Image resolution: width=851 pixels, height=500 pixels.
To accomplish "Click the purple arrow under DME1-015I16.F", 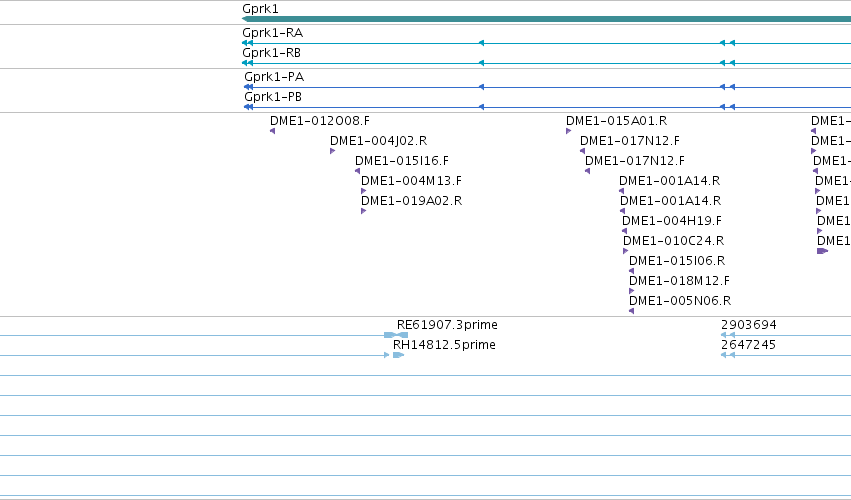I will coord(357,171).
